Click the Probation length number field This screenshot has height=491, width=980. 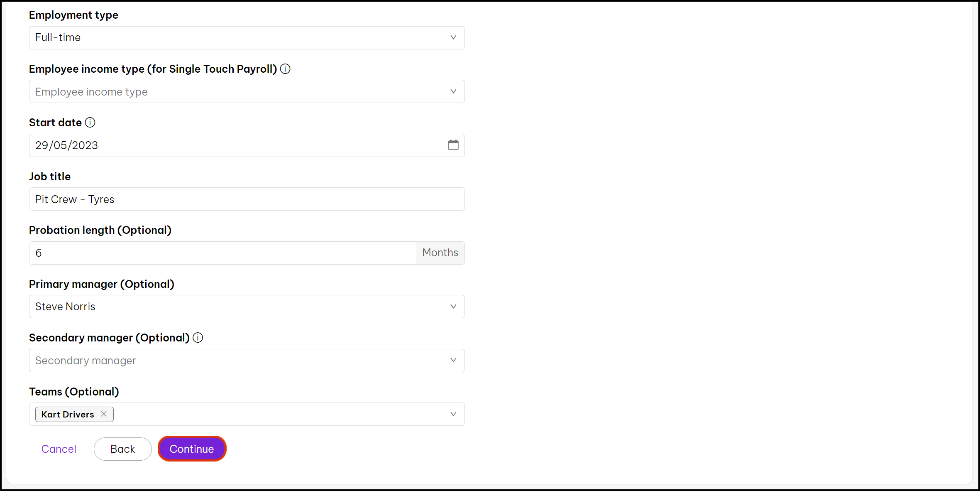click(x=223, y=253)
